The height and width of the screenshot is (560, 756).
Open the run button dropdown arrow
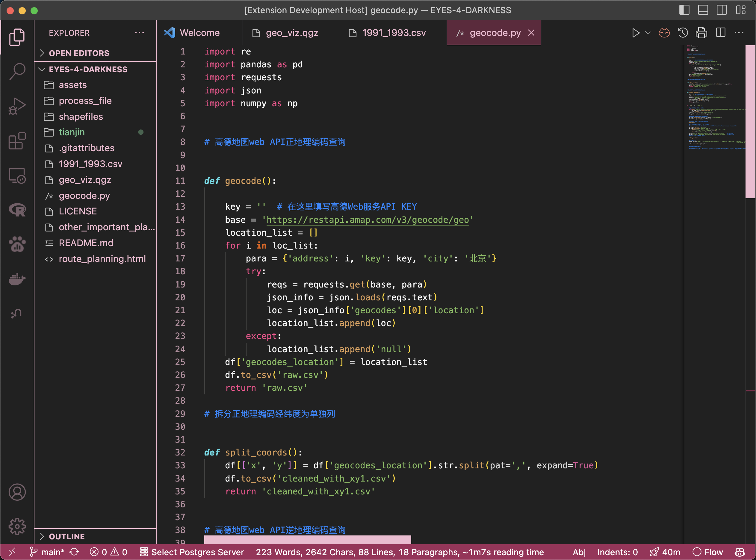(648, 33)
